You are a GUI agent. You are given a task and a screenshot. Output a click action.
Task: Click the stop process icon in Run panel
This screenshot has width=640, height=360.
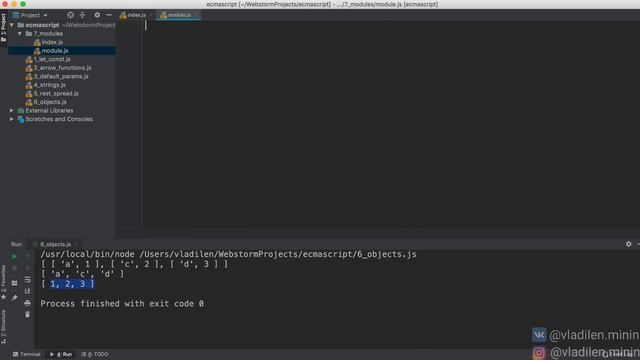(x=14, y=269)
